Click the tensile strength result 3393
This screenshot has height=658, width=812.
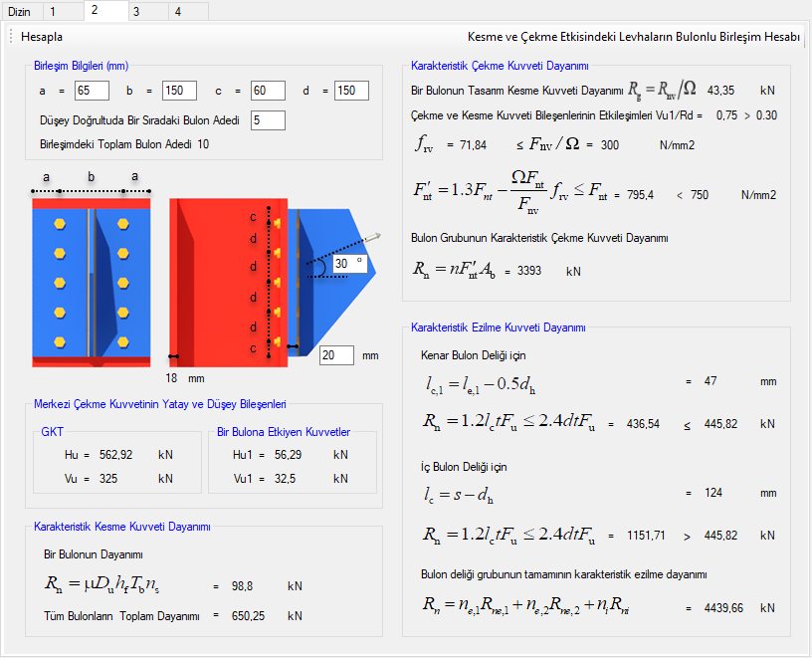tap(529, 271)
